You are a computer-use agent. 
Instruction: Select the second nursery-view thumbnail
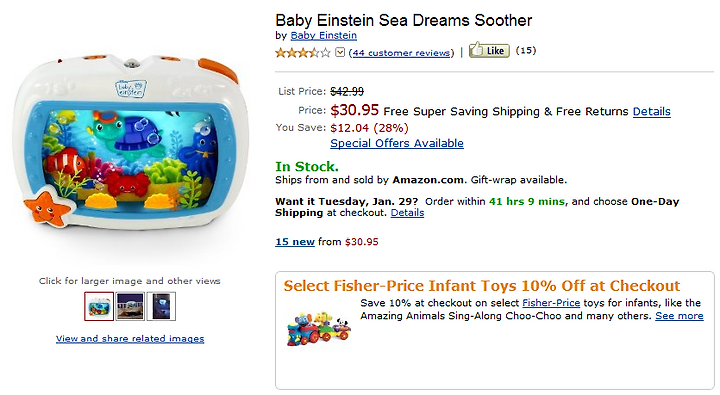click(130, 306)
